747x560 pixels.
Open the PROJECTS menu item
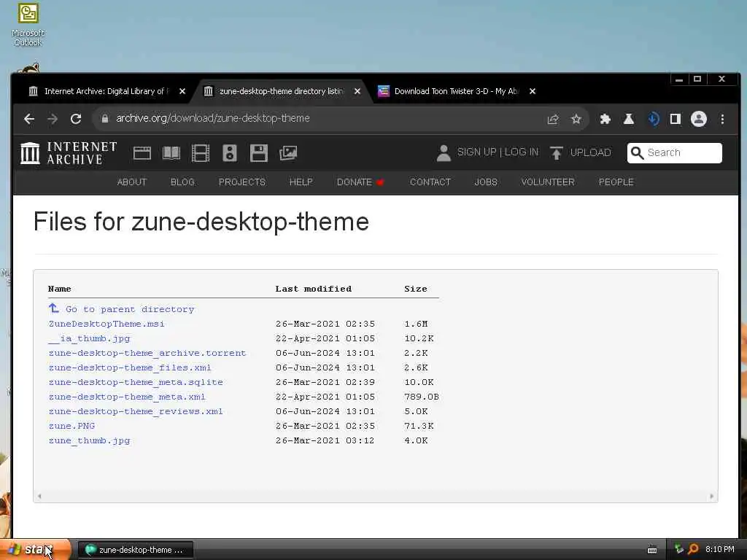coord(242,182)
